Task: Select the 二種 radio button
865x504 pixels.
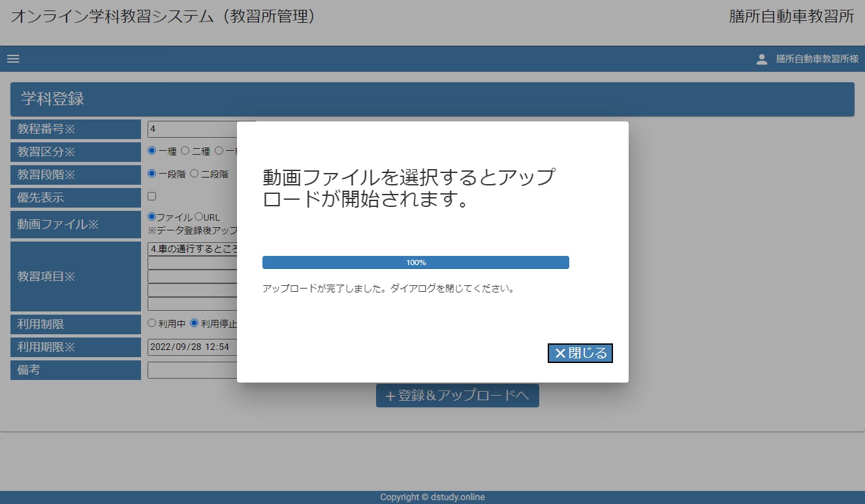Action: (185, 151)
